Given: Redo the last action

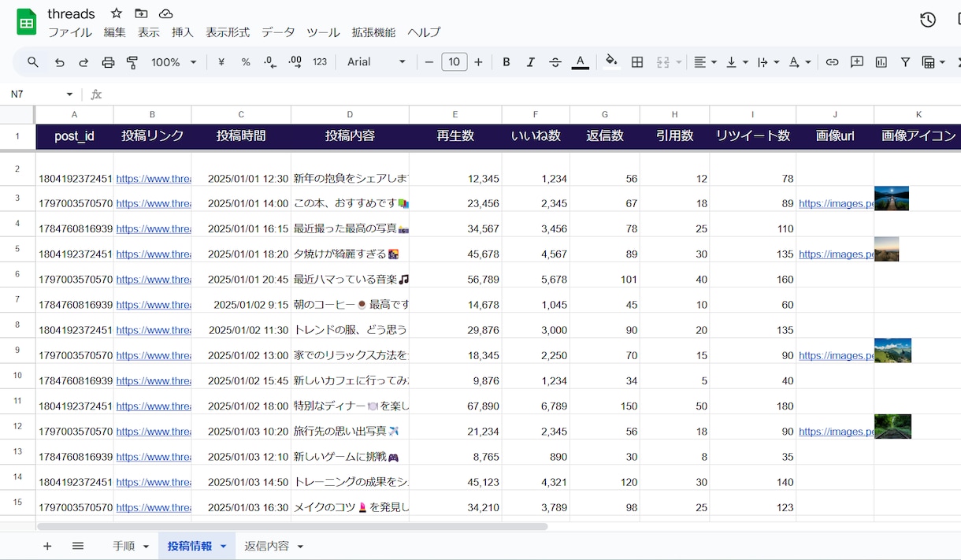Looking at the screenshot, I should 83,62.
